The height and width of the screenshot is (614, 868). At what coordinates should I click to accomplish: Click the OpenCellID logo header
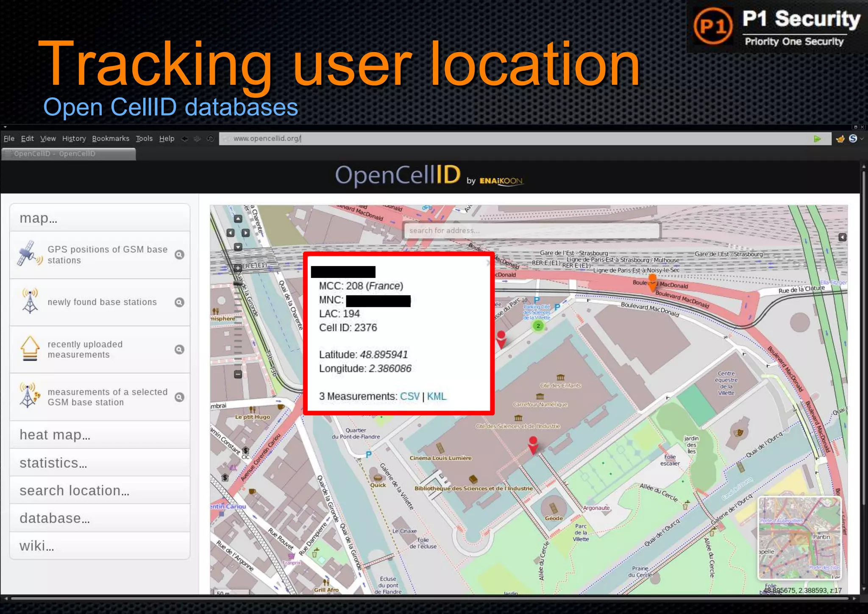pyautogui.click(x=398, y=175)
